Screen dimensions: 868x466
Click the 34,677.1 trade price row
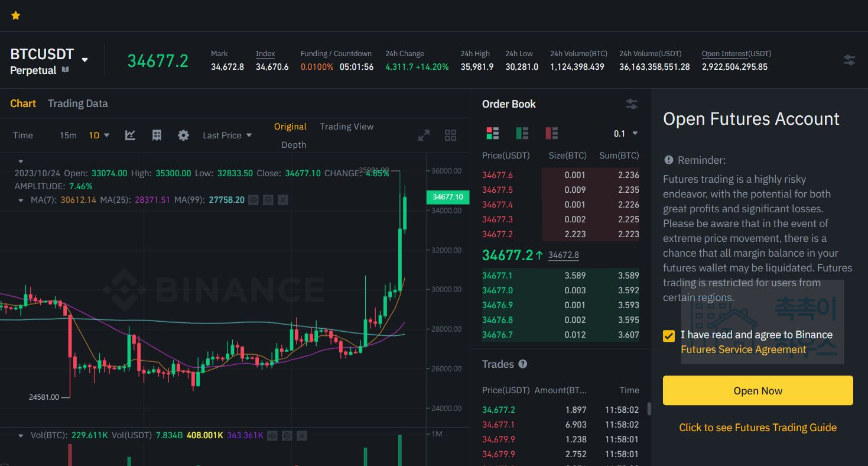click(x=561, y=425)
